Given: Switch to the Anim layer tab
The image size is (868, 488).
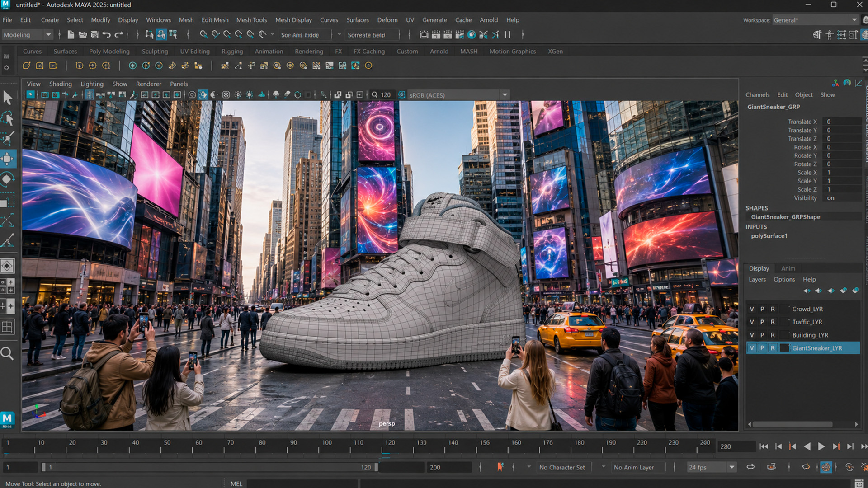Looking at the screenshot, I should click(788, 268).
